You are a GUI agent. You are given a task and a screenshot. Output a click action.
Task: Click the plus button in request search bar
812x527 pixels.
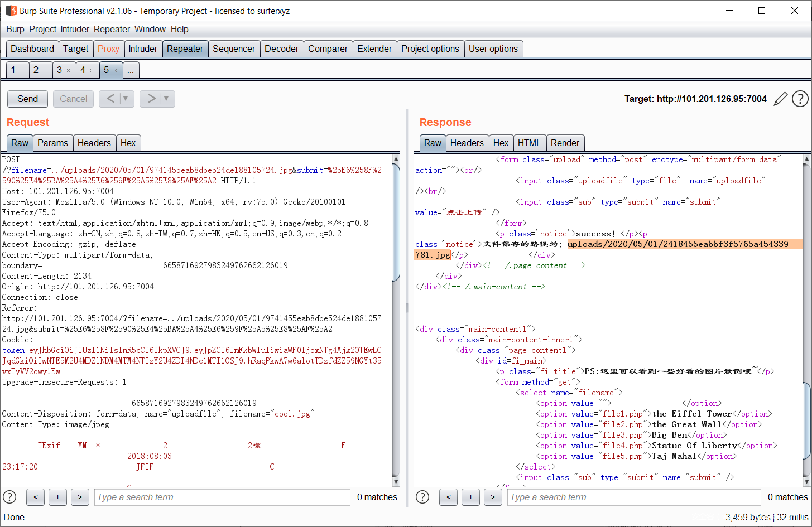tap(57, 497)
